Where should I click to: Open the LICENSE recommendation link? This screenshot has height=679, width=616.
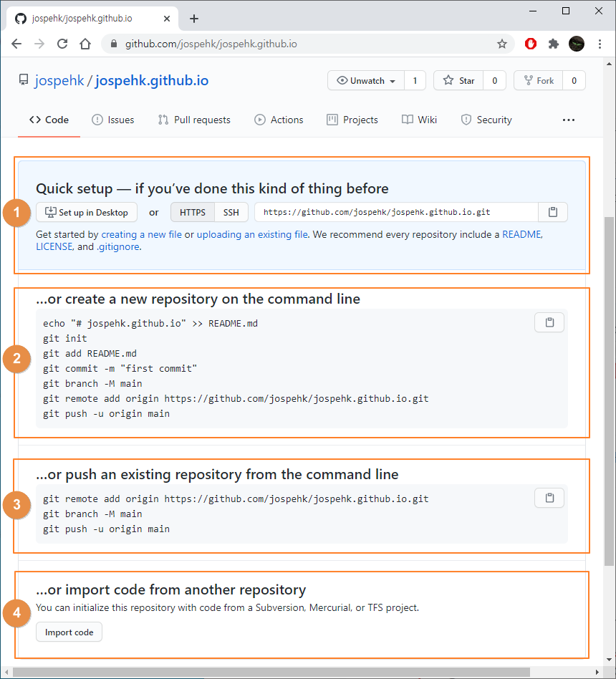[54, 247]
